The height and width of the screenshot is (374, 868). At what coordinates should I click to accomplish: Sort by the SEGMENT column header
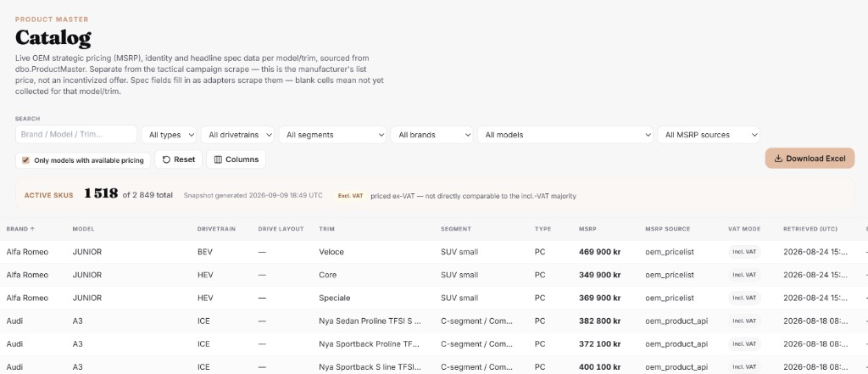point(455,229)
